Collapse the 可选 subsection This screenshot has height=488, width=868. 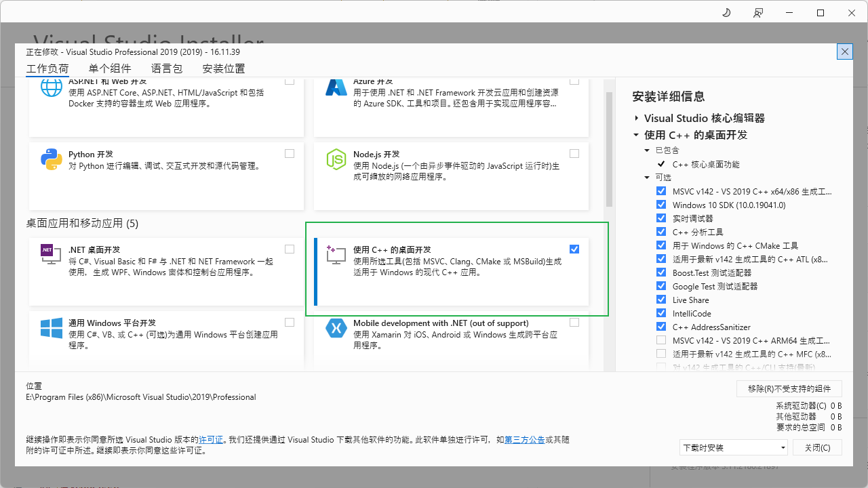point(648,178)
